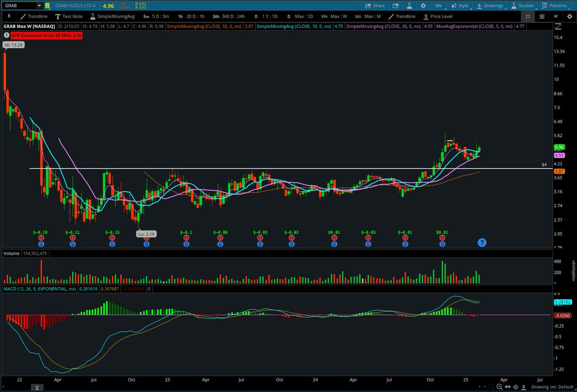Image resolution: width=577 pixels, height=392 pixels.
Task: Click the earnings lightbulb icon under $-0.06
Action: click(x=220, y=244)
